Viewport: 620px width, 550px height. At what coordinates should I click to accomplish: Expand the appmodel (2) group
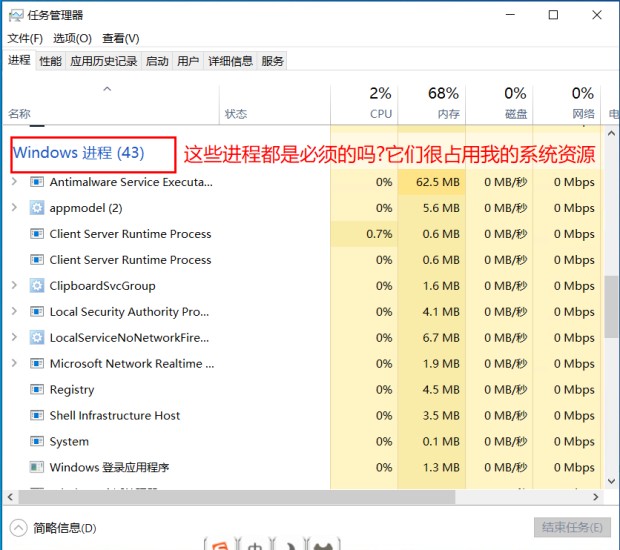click(14, 208)
